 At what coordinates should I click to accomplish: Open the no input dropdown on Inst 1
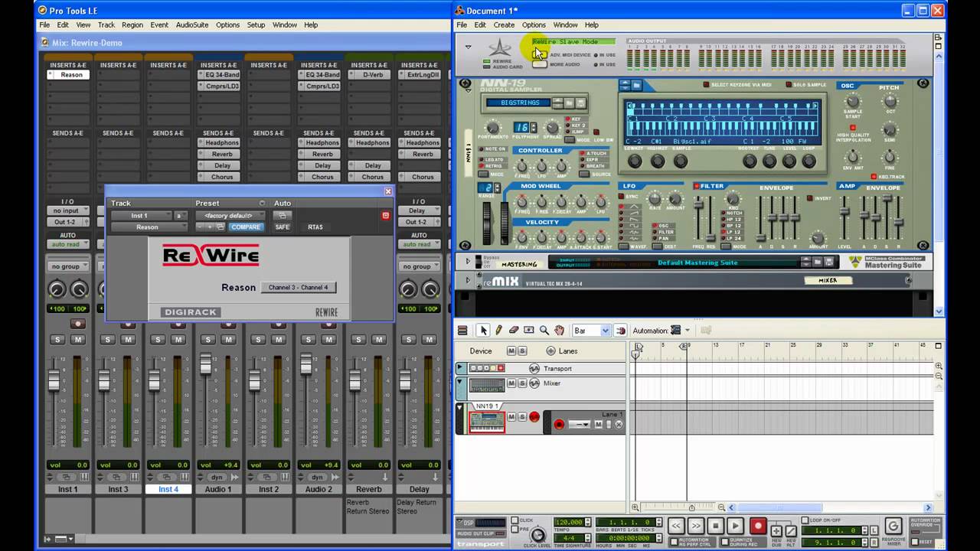[x=67, y=210]
